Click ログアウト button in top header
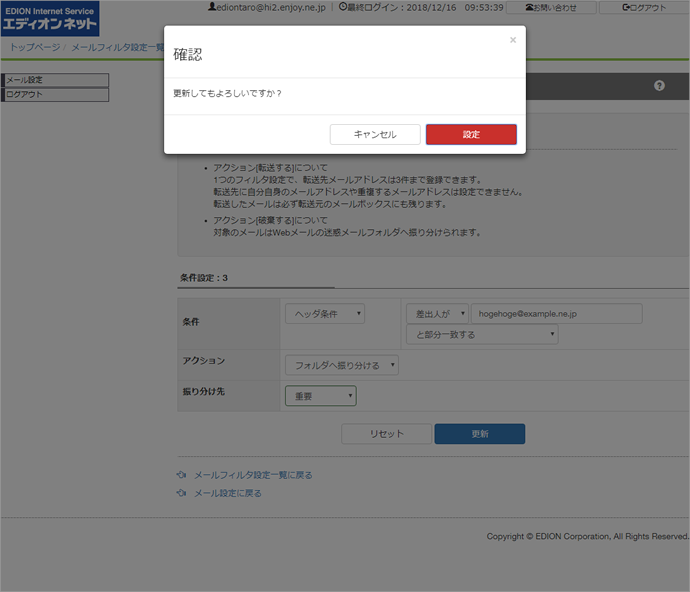The width and height of the screenshot is (690, 592). (x=644, y=7)
